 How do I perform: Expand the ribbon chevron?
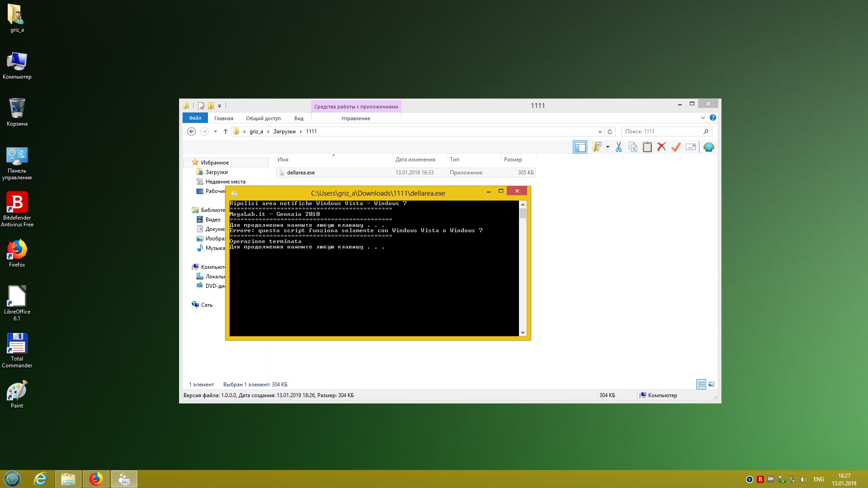[x=703, y=117]
